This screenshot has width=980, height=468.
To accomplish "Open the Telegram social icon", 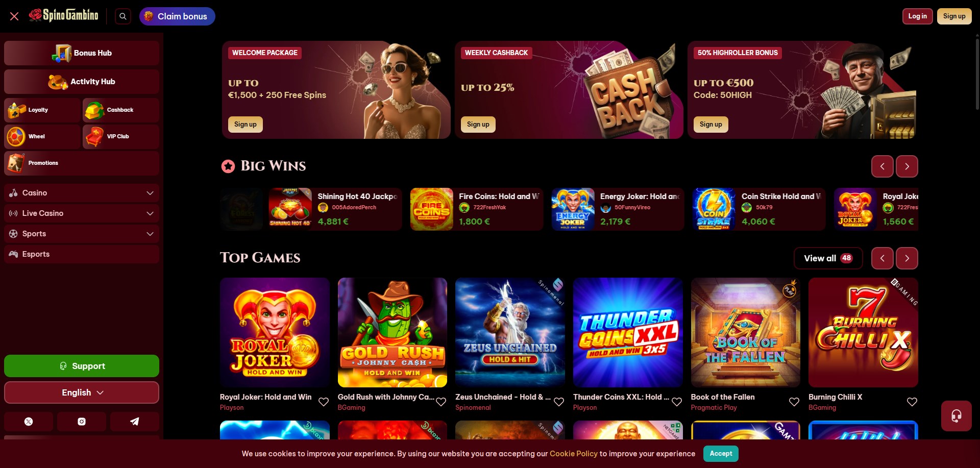I will 135,422.
